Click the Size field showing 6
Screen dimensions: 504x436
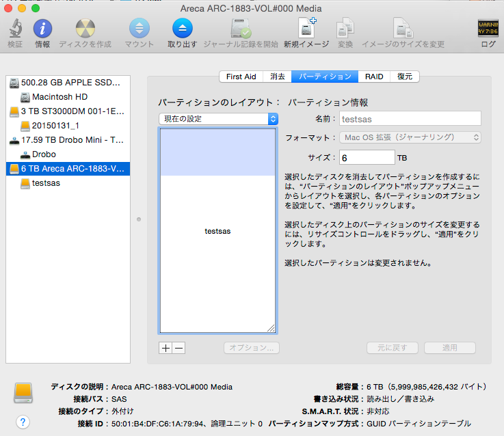(x=367, y=158)
